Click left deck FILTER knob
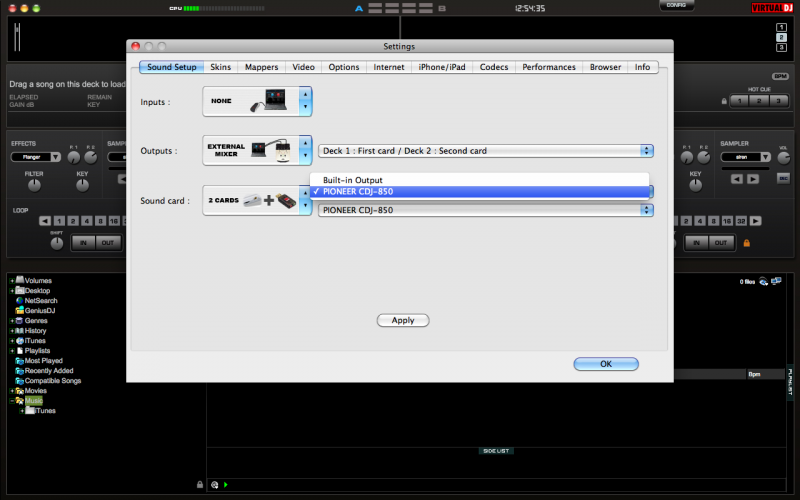Viewport: 800px width, 500px height. [x=34, y=186]
